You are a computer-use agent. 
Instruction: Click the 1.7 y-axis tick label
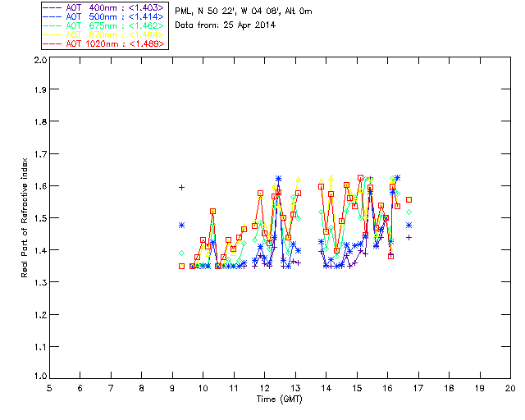(40, 154)
